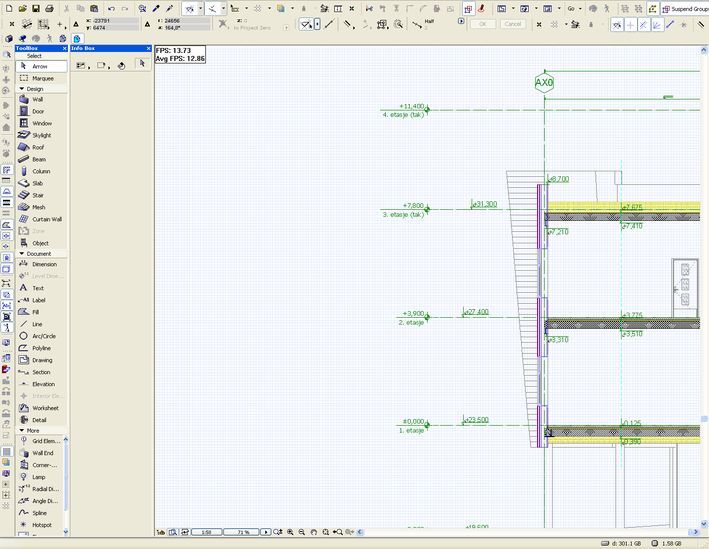Click the horizontal scrollbar right arrow
Image resolution: width=709 pixels, height=549 pixels.
[697, 532]
